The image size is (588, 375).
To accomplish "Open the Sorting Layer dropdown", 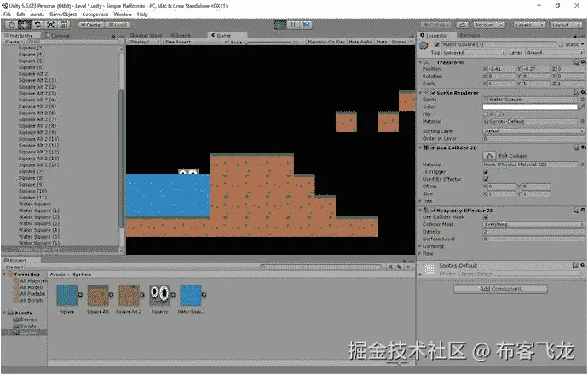I will click(533, 131).
